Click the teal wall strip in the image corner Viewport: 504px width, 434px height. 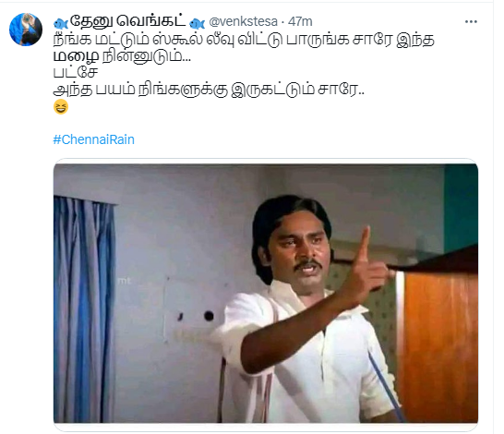click(x=461, y=208)
